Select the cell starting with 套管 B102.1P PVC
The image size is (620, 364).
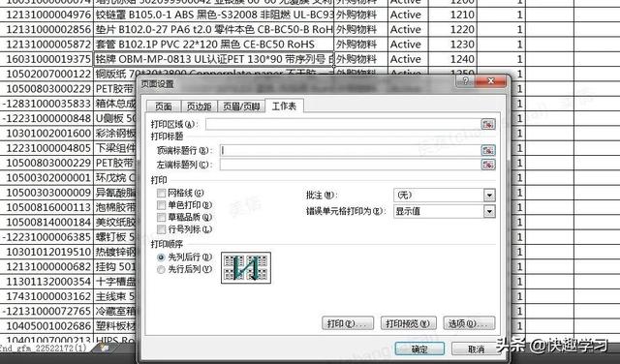pos(214,45)
